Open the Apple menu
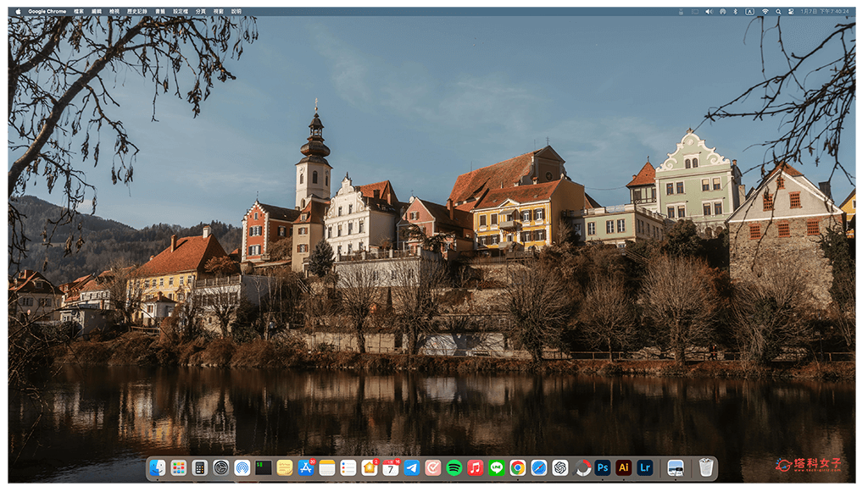This screenshot has height=492, width=868. [x=19, y=12]
